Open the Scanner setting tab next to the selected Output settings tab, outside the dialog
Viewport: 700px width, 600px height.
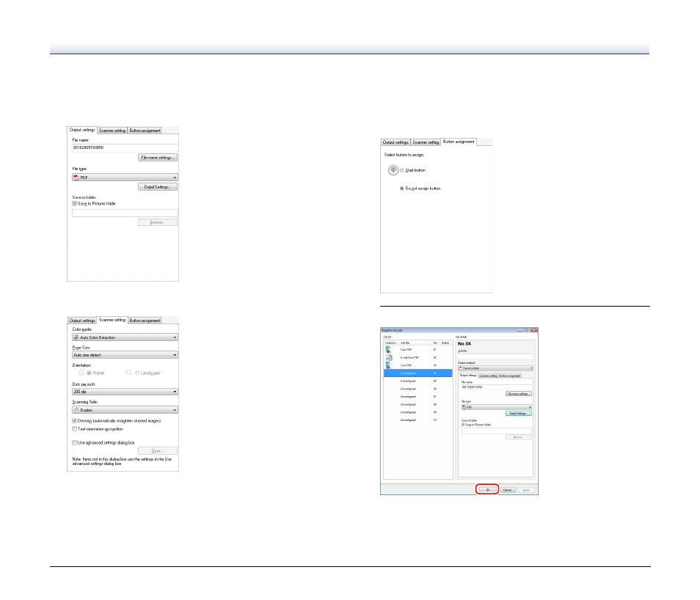[112, 131]
